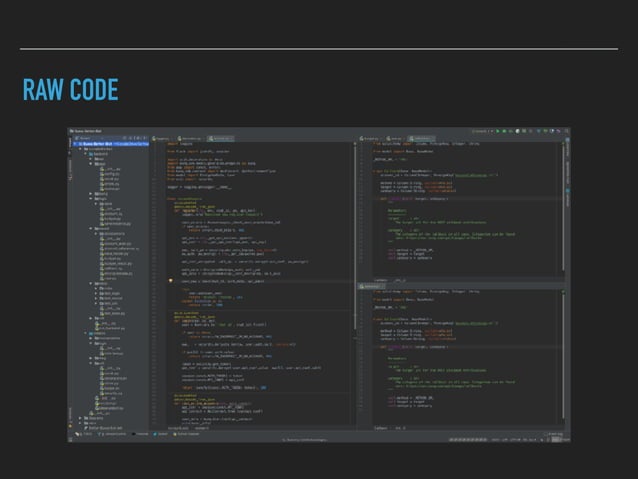Select the file tab of the bottom-right editor
This screenshot has height=479, width=638.
pyautogui.click(x=371, y=287)
